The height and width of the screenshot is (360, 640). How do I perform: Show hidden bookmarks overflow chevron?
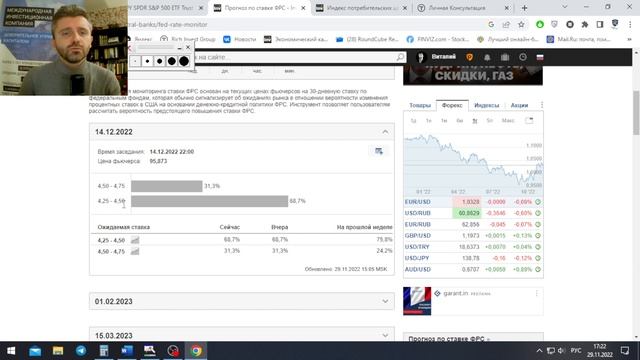pos(629,39)
